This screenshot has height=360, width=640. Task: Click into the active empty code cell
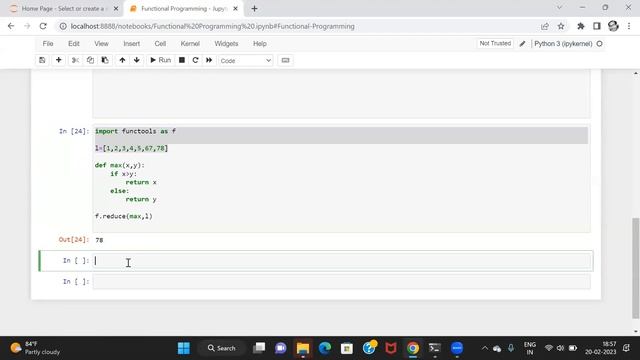[x=342, y=261]
